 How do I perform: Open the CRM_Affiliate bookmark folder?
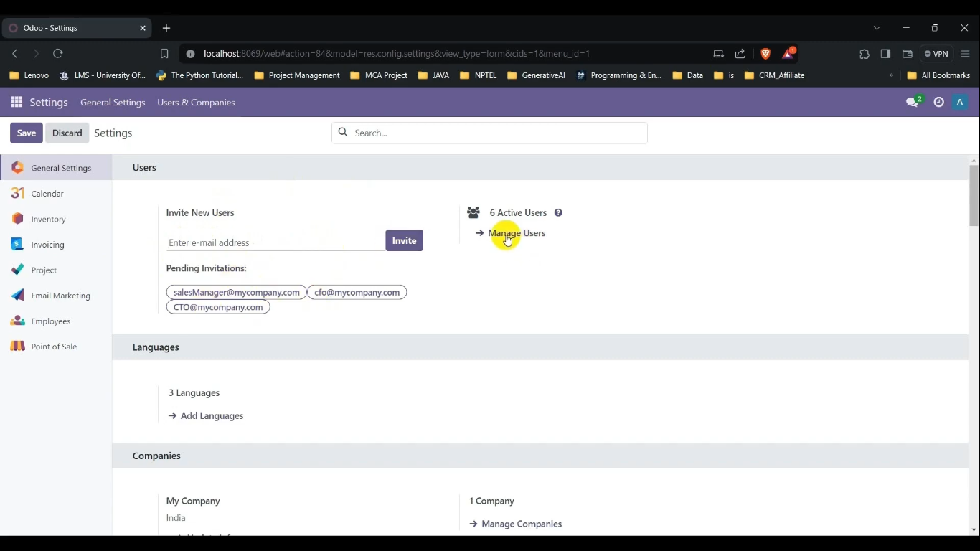click(x=775, y=75)
